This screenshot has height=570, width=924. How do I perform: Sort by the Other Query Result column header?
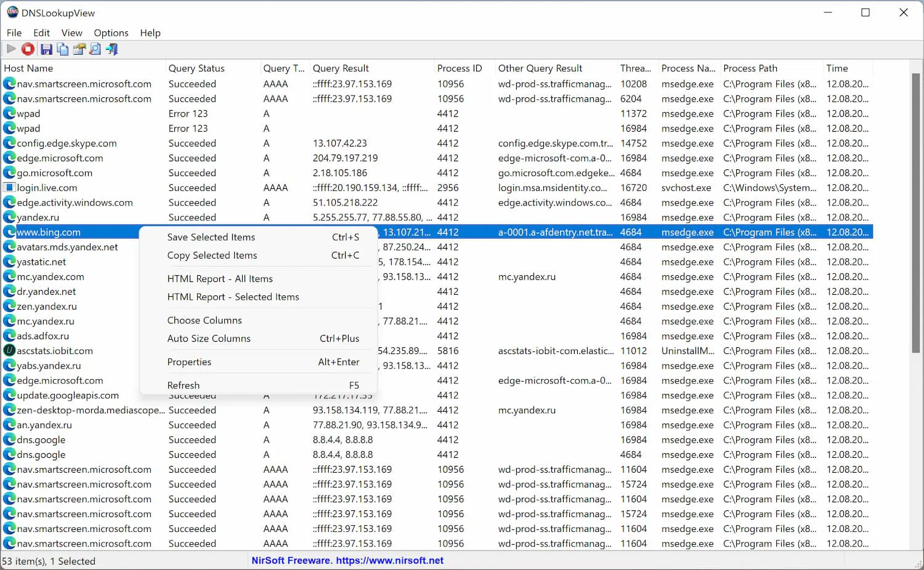click(556, 68)
